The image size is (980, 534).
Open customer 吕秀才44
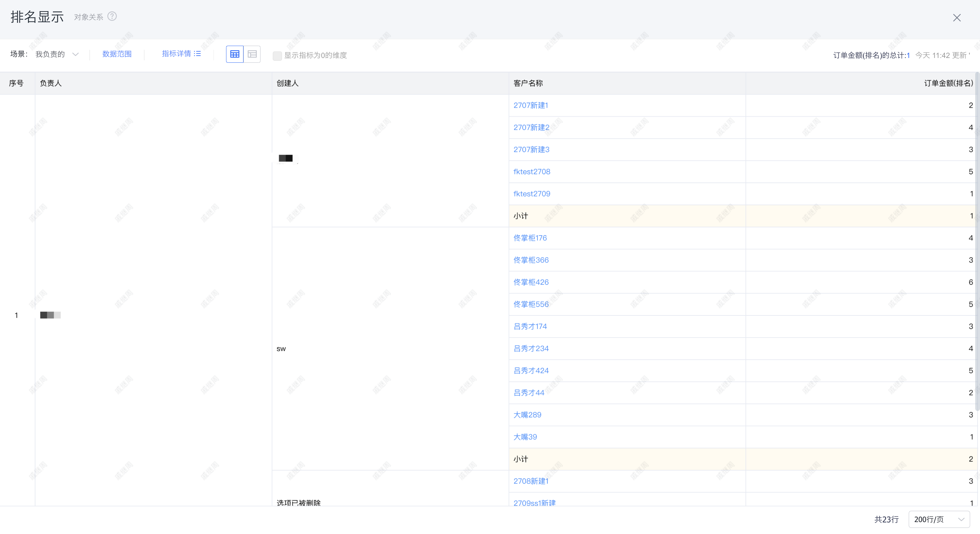coord(529,392)
